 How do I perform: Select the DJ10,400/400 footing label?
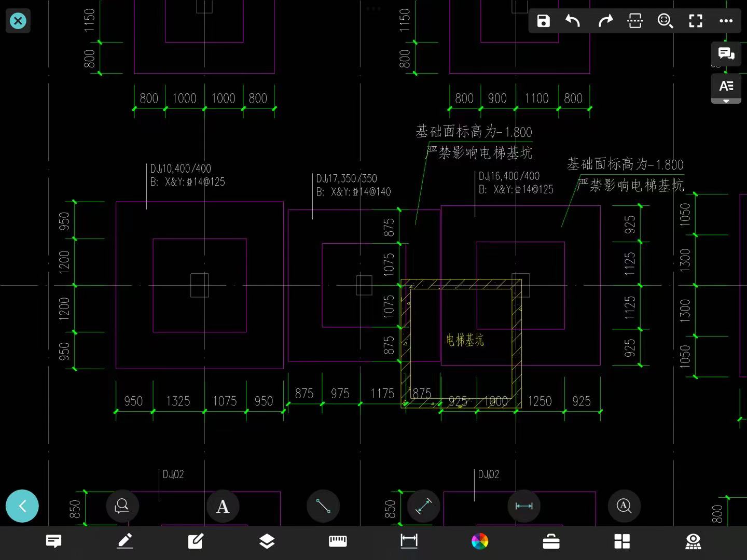pyautogui.click(x=181, y=169)
